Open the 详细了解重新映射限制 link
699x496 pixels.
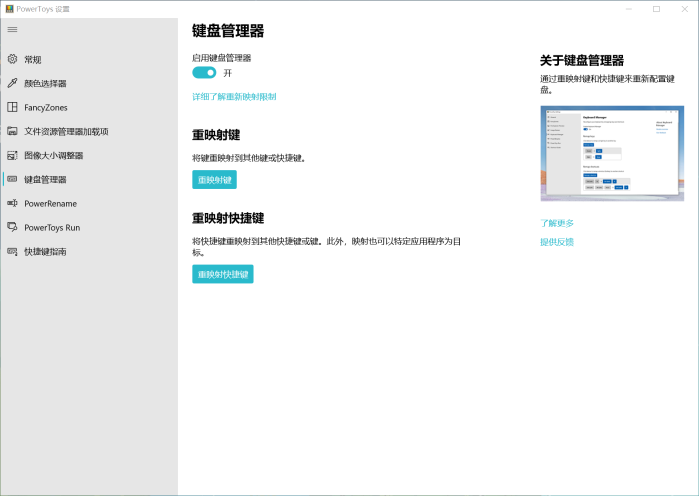[x=234, y=97]
